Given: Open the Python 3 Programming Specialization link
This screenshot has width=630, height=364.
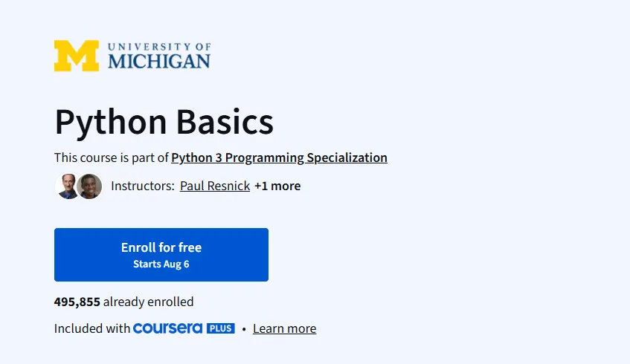Looking at the screenshot, I should tap(279, 157).
